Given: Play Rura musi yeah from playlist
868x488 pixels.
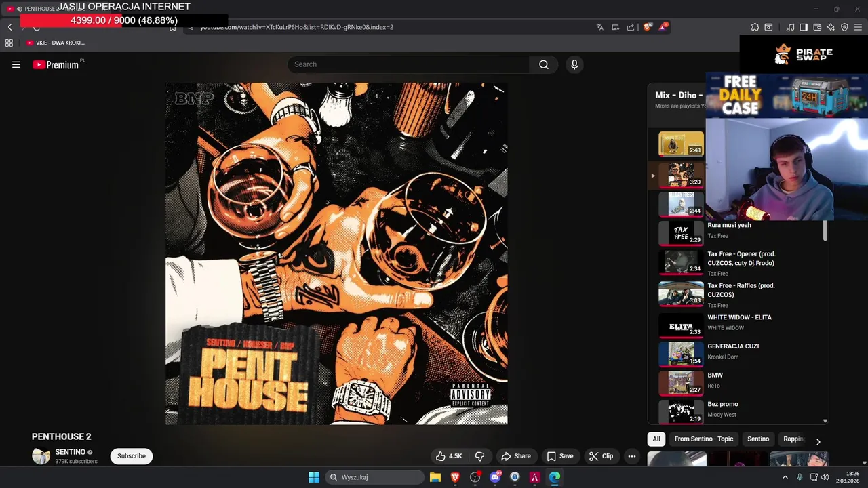Looking at the screenshot, I should pyautogui.click(x=739, y=232).
